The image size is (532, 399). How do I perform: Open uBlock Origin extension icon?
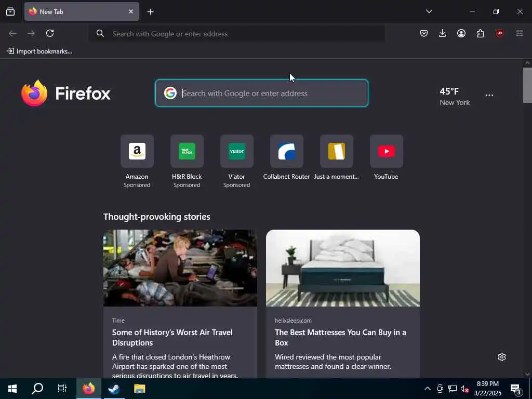coord(499,33)
